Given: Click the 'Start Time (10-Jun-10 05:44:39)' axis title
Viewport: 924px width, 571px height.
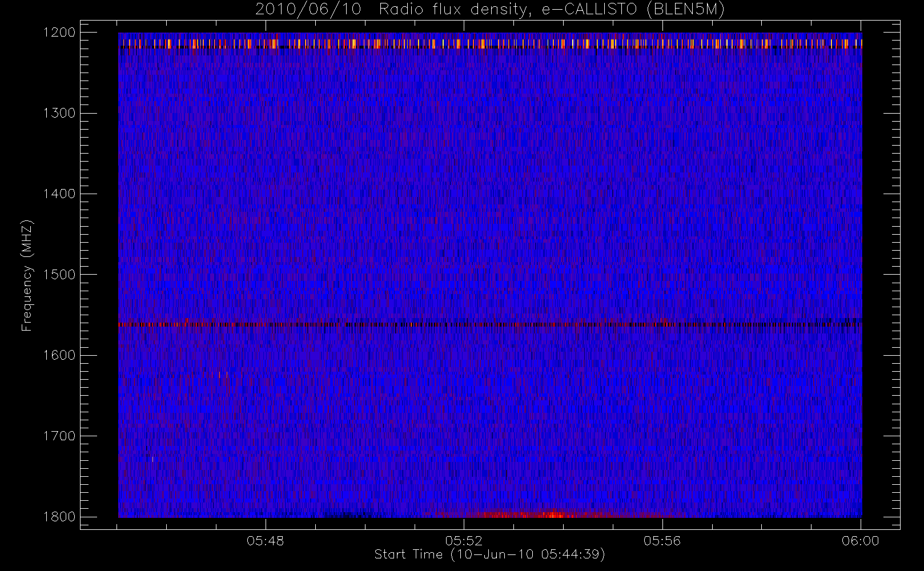Looking at the screenshot, I should 489,554.
